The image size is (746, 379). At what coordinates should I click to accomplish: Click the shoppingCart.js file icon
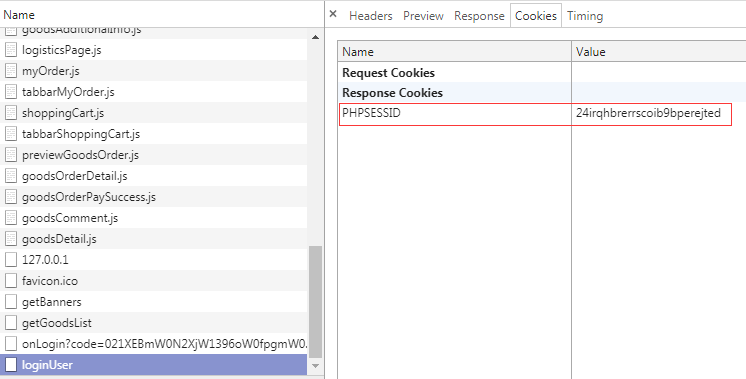[x=10, y=113]
